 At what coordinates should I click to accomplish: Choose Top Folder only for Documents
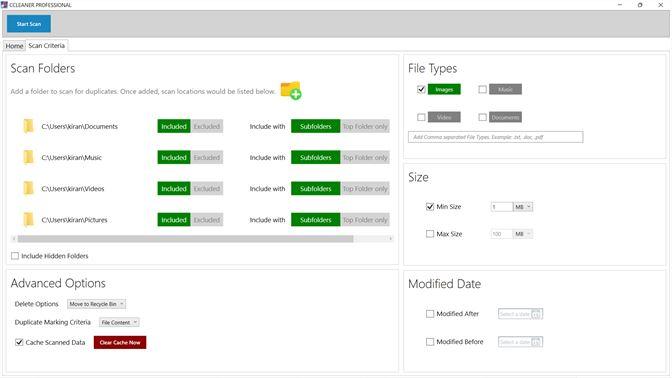(365, 126)
